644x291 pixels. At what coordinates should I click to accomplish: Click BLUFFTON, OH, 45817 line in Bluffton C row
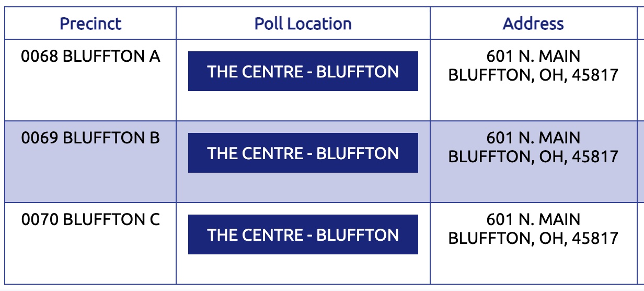tap(533, 238)
